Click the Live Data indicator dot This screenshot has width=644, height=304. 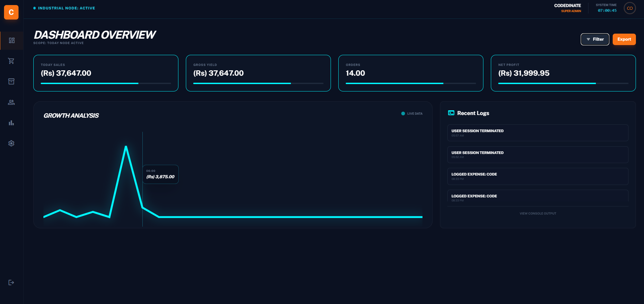(x=403, y=114)
